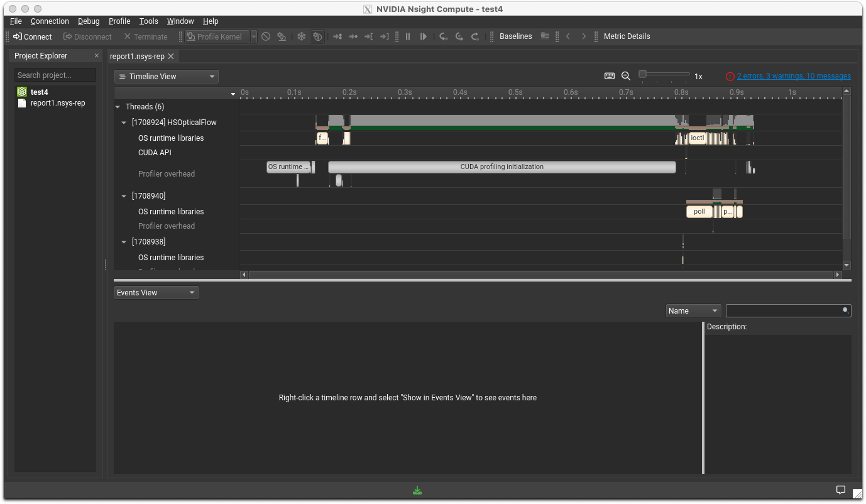The width and height of the screenshot is (866, 504).
Task: Open the speech bubble feedback icon
Action: (x=840, y=490)
